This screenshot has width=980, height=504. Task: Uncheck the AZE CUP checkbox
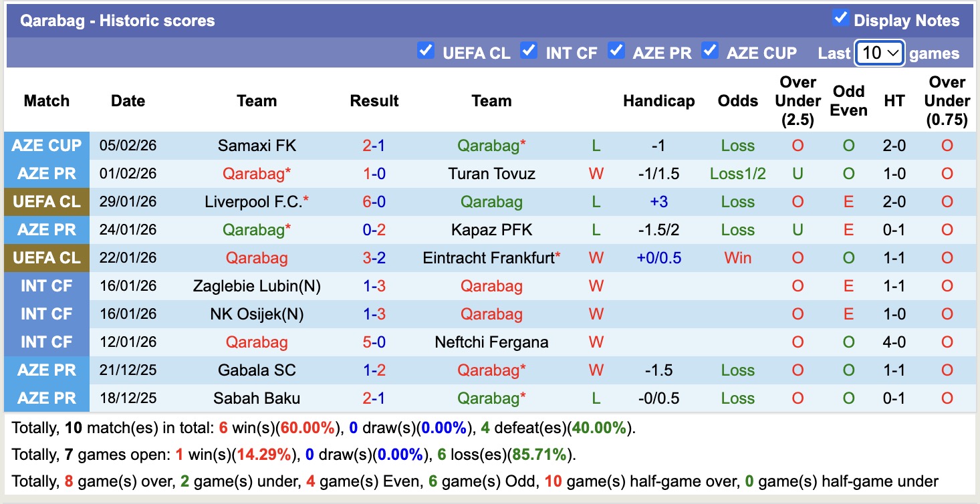pos(710,50)
